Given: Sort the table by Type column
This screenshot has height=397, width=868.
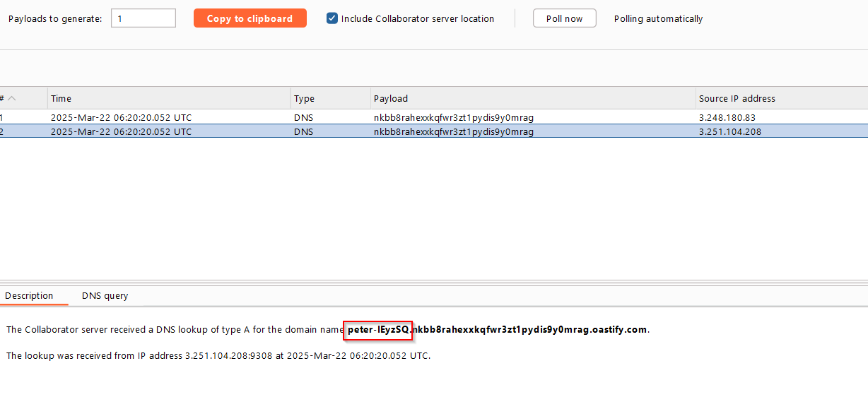Looking at the screenshot, I should tap(331, 98).
